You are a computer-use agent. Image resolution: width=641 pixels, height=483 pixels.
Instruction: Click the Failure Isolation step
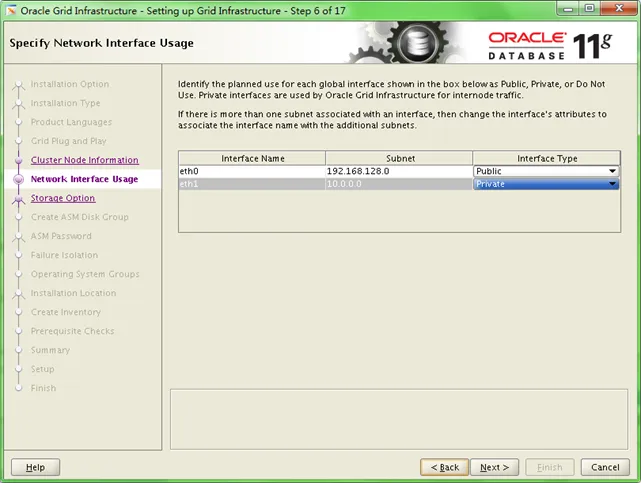click(64, 255)
